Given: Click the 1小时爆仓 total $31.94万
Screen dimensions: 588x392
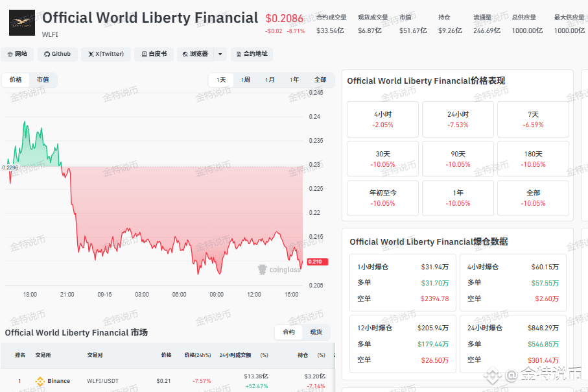Looking at the screenshot, I should pos(434,267).
